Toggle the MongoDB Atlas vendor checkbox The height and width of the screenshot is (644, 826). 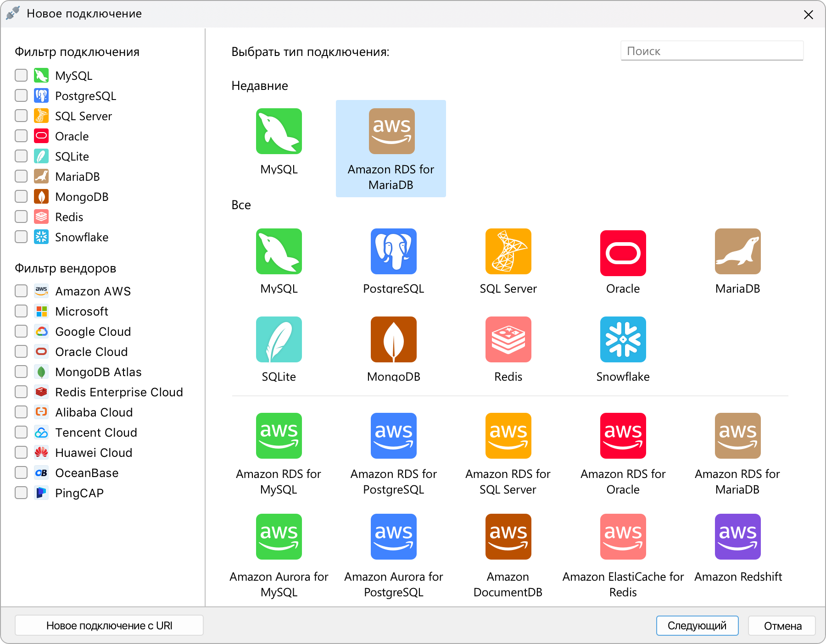point(21,372)
